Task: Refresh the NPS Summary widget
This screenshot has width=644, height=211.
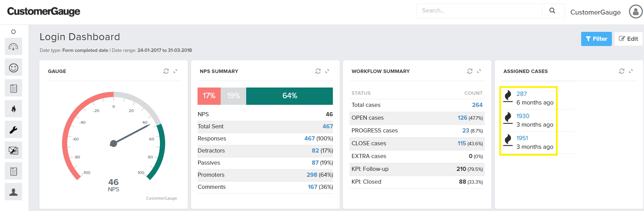Action: 318,71
